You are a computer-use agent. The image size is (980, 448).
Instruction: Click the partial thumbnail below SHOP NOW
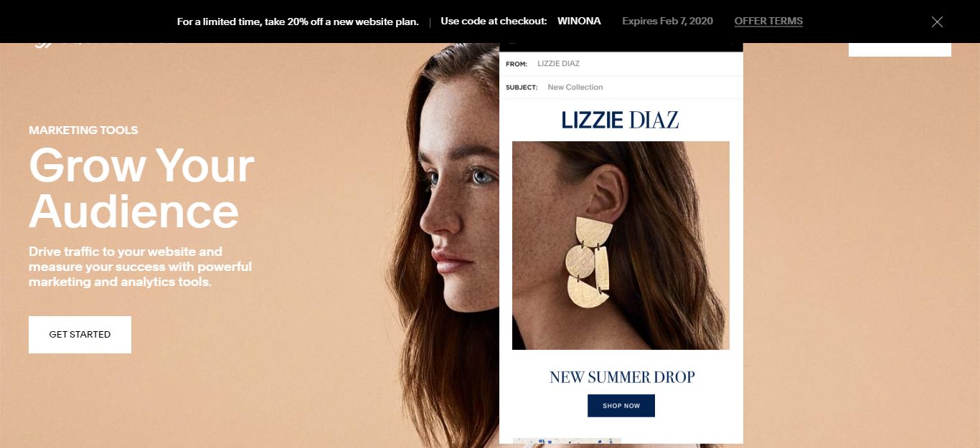(x=567, y=441)
